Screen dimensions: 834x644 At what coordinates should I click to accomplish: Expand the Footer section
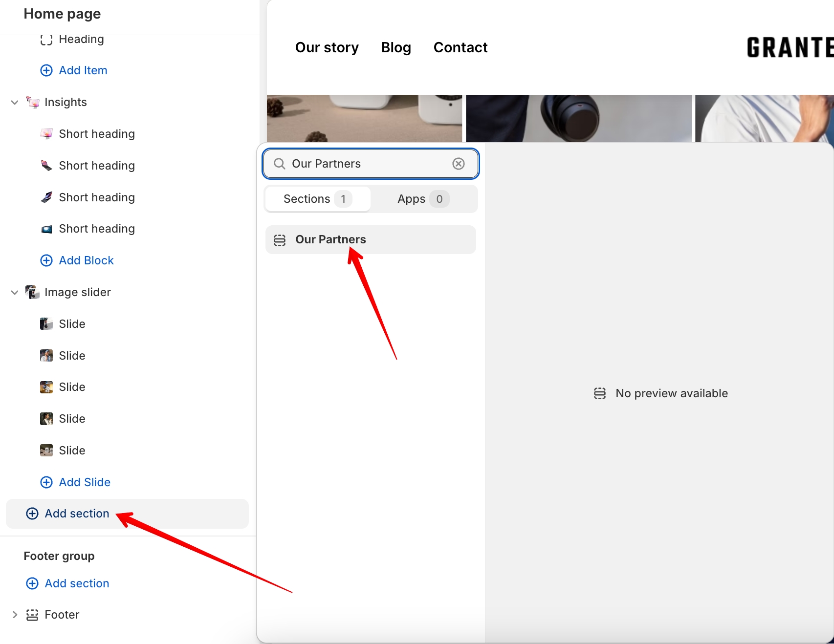(x=15, y=615)
